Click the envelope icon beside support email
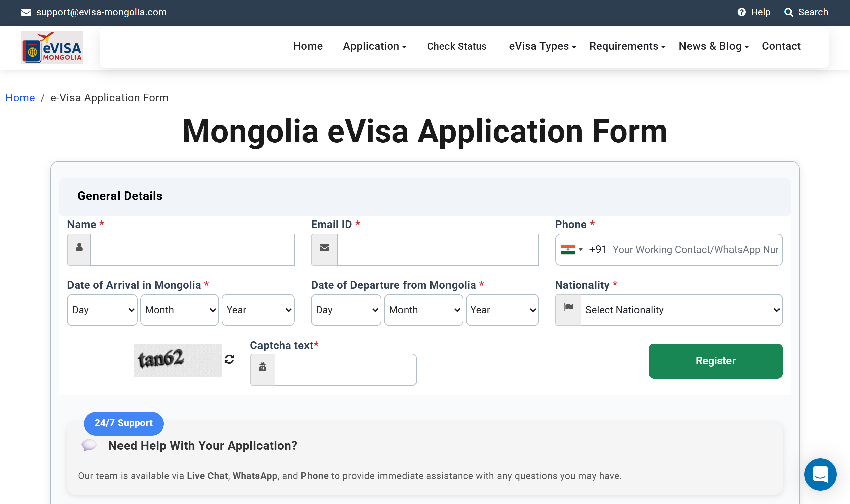This screenshot has height=504, width=850. pos(26,12)
